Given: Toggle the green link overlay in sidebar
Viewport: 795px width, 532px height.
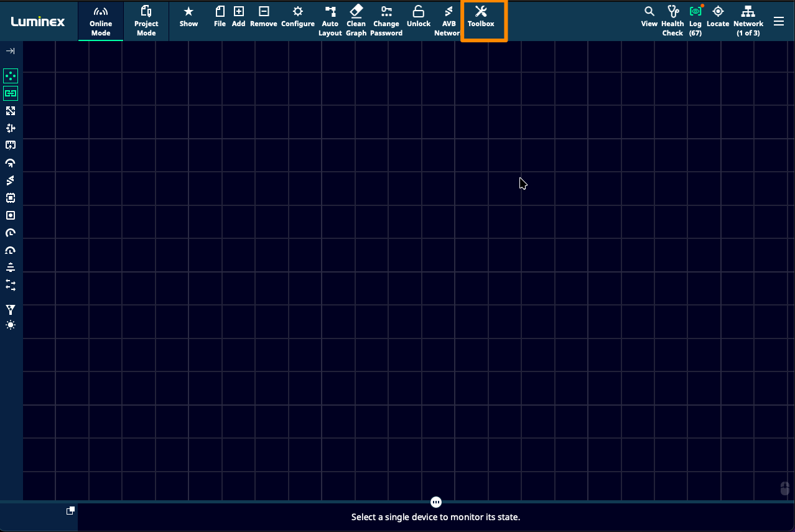Looking at the screenshot, I should tap(11, 93).
